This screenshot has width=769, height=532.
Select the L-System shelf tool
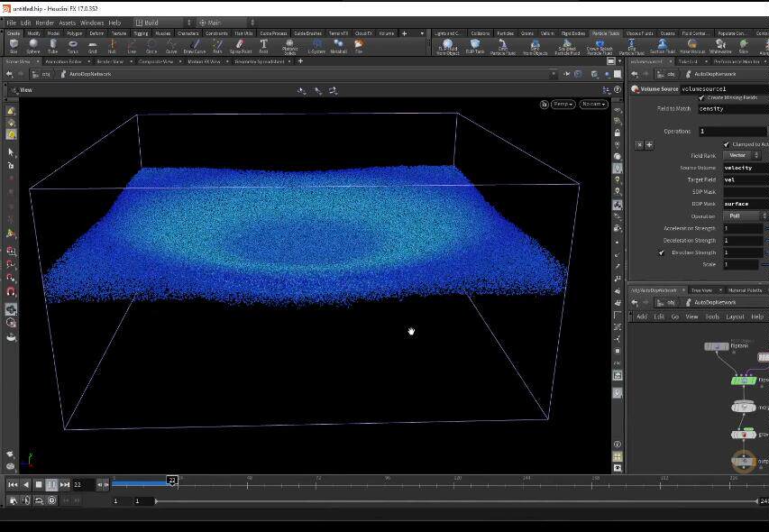tap(316, 46)
